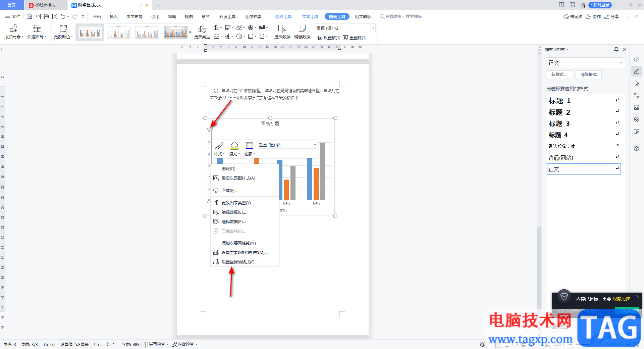The height and width of the screenshot is (349, 644).
Task: Click the eye protection mode icon in the status bar
Action: pos(482,344)
